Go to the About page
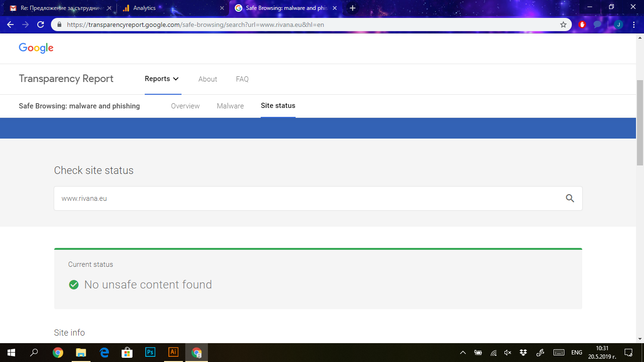 [x=207, y=79]
